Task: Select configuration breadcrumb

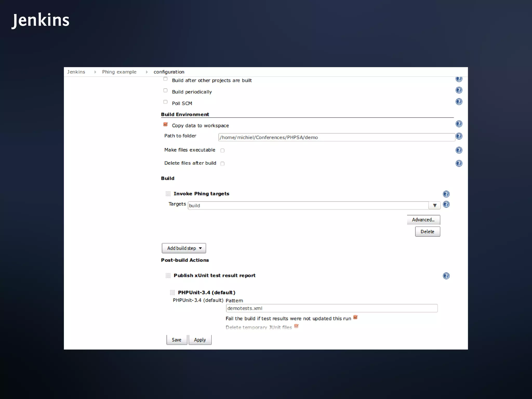Action: (169, 72)
